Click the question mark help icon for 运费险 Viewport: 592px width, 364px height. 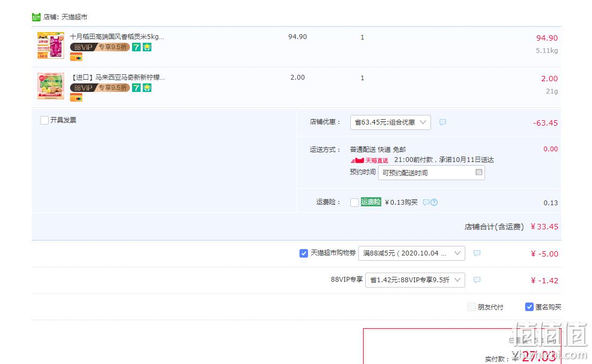pos(434,203)
